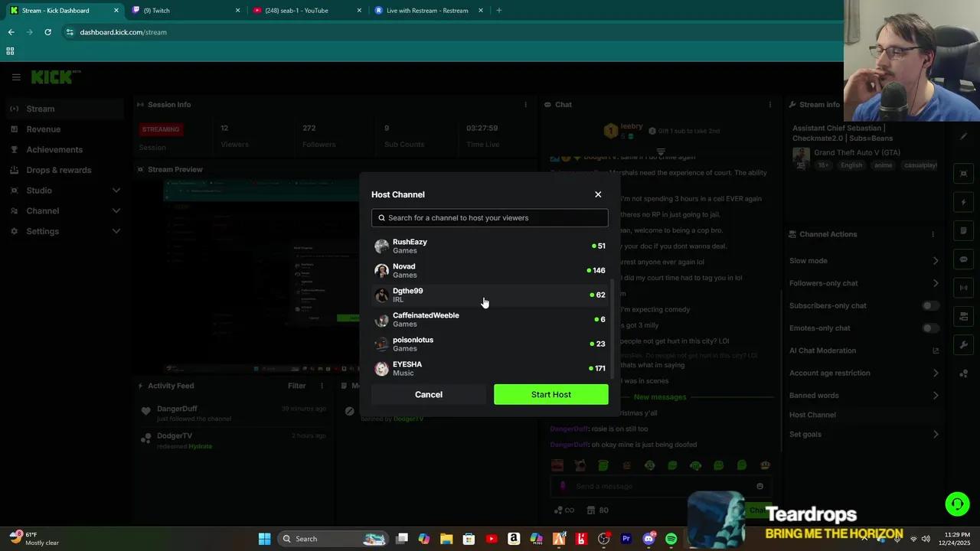Viewport: 980px width, 551px height.
Task: Click the Start Host button
Action: (x=550, y=394)
